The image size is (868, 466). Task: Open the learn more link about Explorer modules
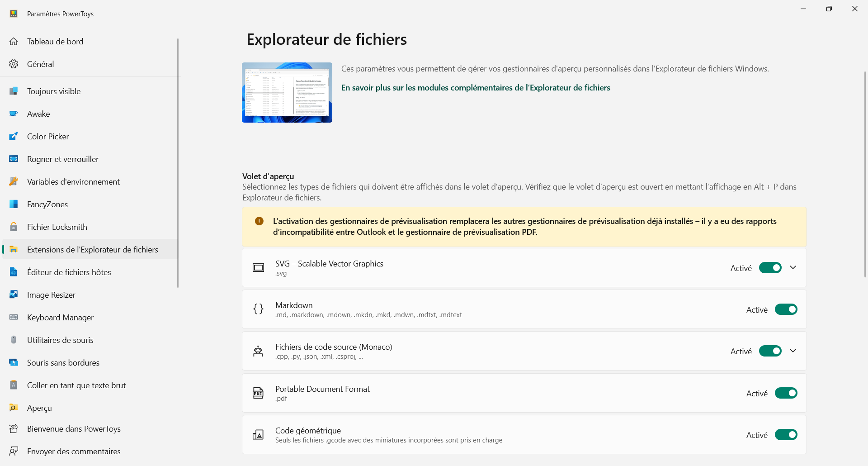[x=476, y=88]
